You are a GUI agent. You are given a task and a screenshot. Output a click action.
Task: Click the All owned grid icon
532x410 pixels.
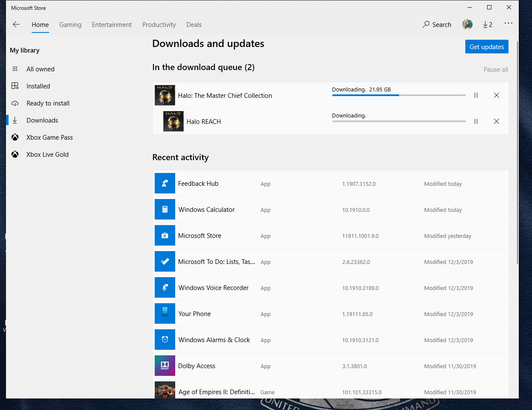tap(15, 69)
